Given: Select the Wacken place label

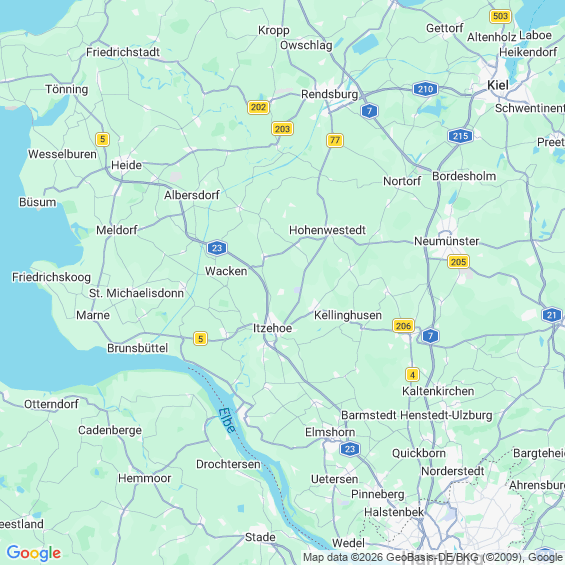Looking at the screenshot, I should tap(226, 271).
